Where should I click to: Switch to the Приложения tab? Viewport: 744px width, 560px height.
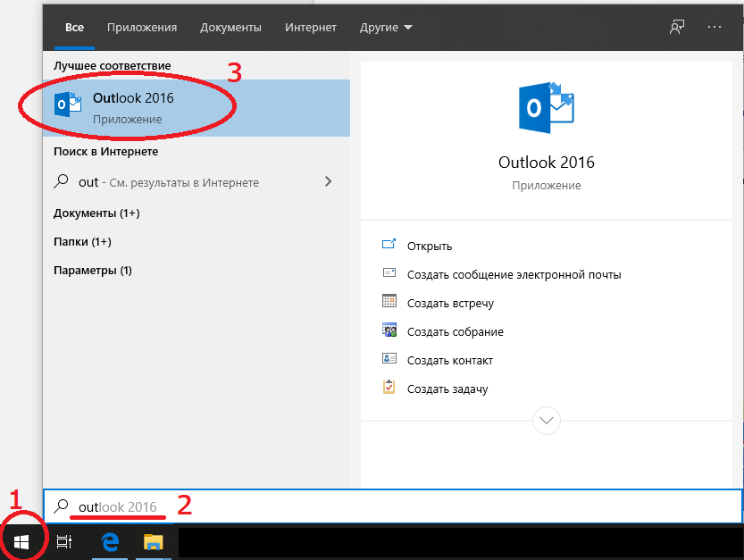click(142, 28)
